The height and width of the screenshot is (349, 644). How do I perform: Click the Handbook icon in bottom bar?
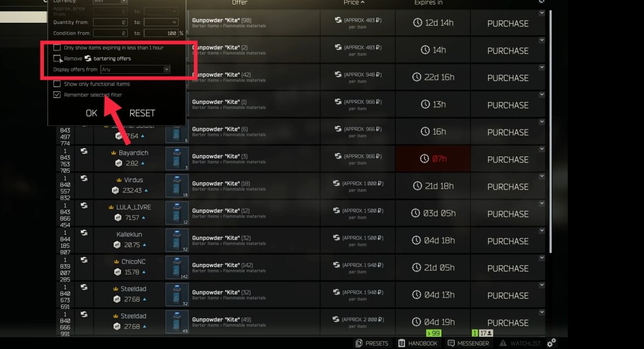(x=402, y=343)
